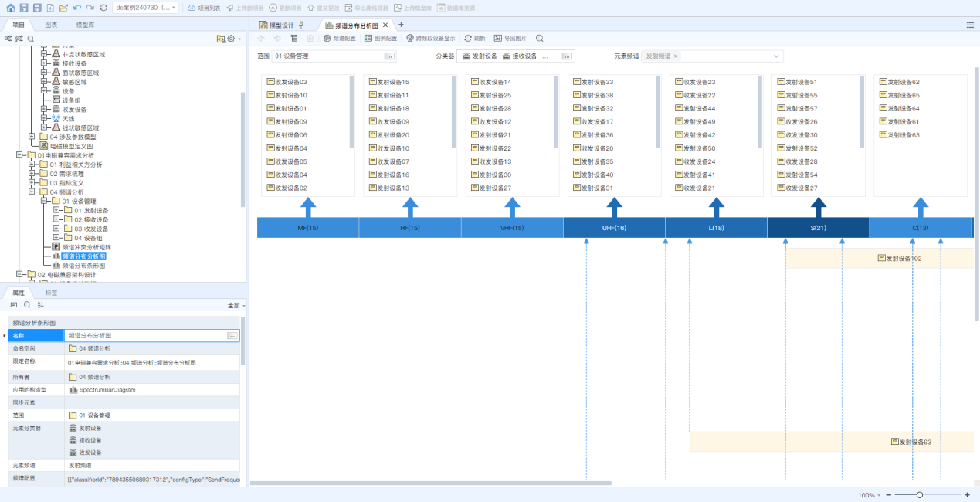Image resolution: width=980 pixels, height=502 pixels.
Task: Click 刷新 refresh button
Action: click(475, 38)
